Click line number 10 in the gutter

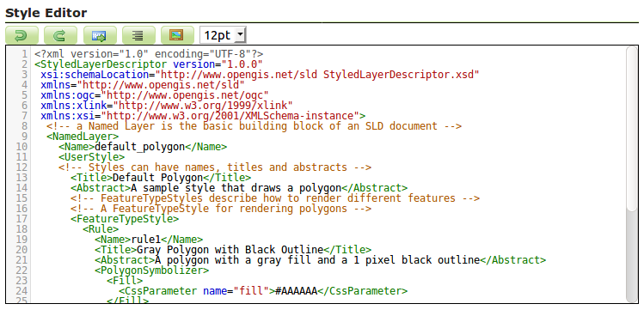21,147
